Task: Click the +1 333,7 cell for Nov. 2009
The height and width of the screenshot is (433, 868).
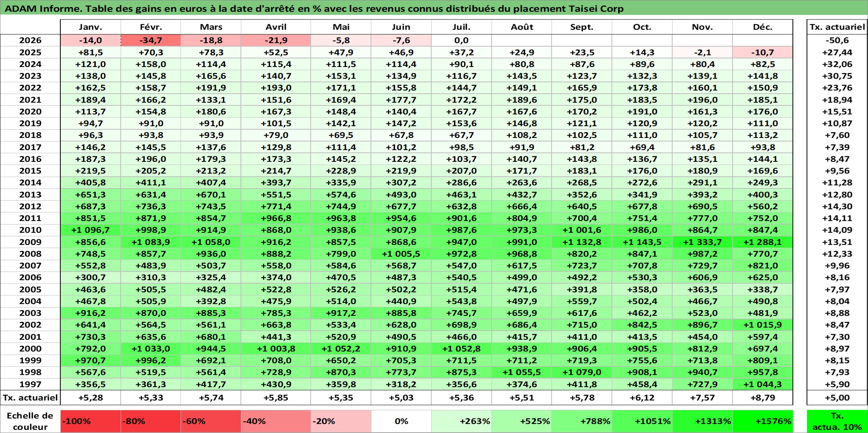Action: tap(702, 242)
